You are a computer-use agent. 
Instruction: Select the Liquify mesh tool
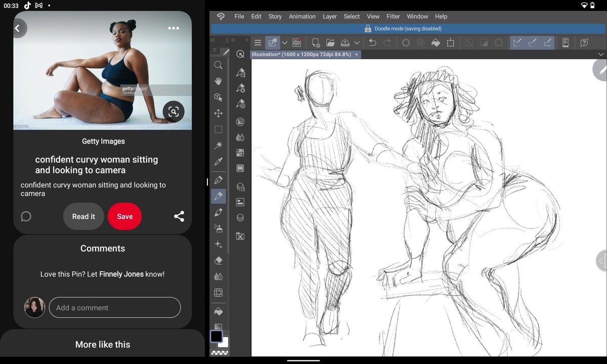218,293
